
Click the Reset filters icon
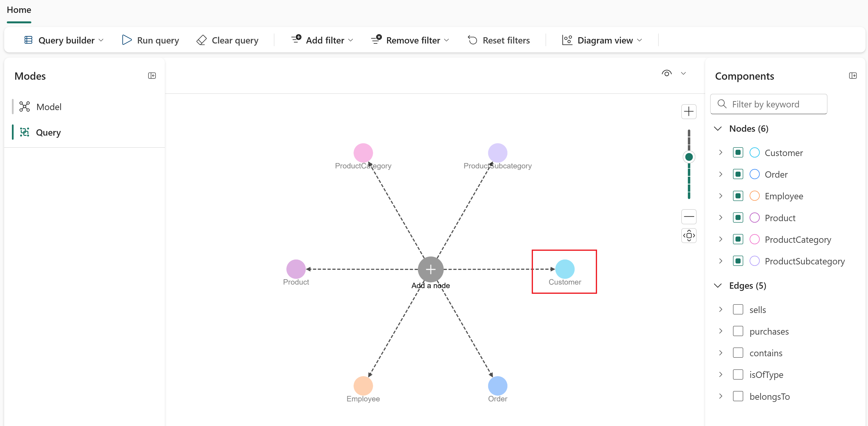[472, 40]
